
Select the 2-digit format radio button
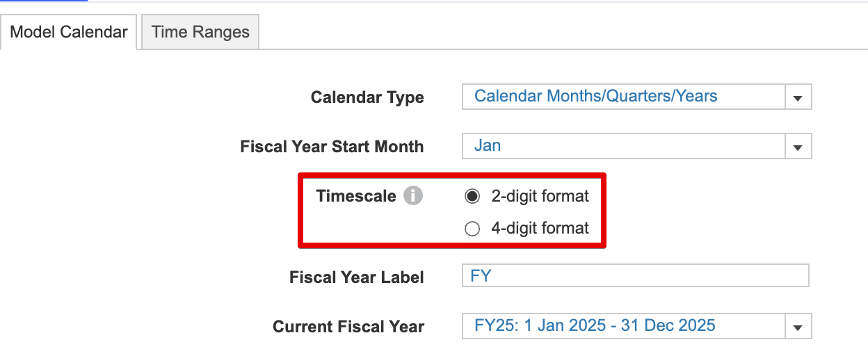click(x=472, y=197)
